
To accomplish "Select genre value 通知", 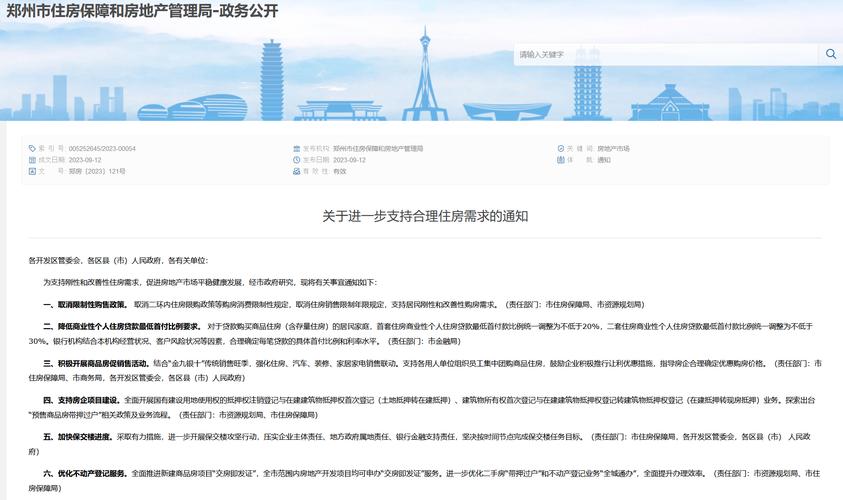I will (x=604, y=160).
